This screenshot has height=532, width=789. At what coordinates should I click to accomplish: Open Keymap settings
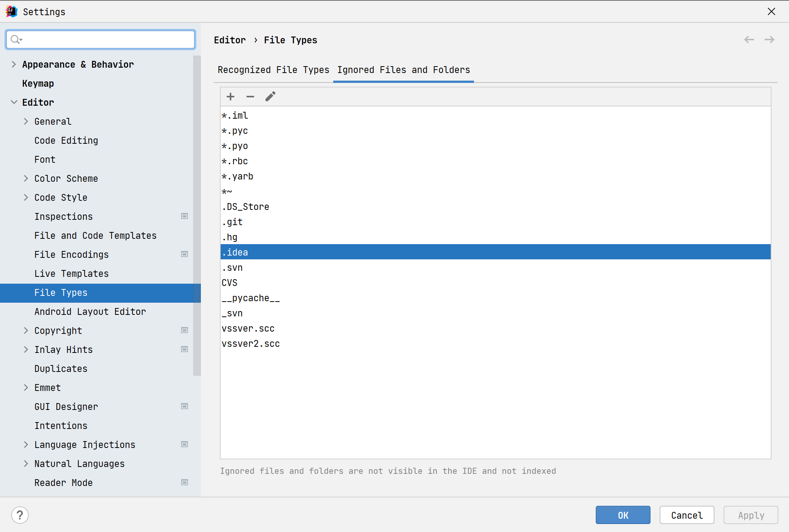[x=38, y=83]
